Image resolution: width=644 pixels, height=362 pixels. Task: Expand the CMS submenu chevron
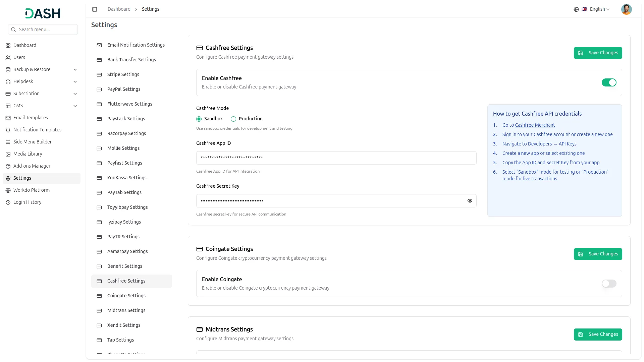(75, 106)
